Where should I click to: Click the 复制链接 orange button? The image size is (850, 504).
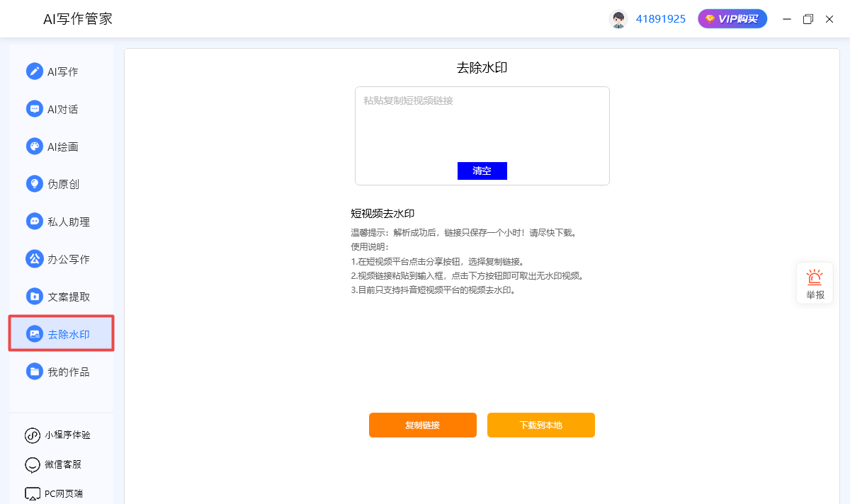tap(423, 425)
